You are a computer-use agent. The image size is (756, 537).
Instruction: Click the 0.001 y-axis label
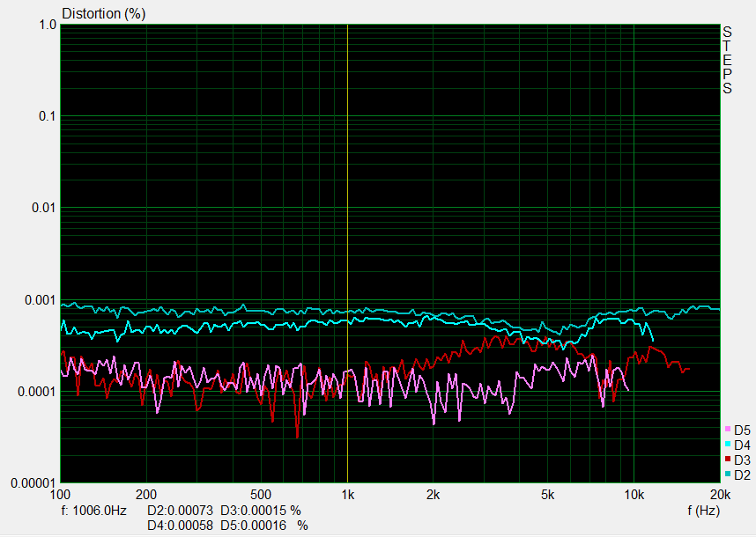tap(41, 300)
